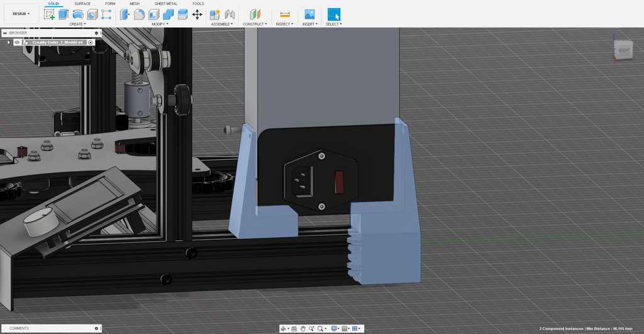Click the Move/Copy arrows icon

click(x=197, y=14)
